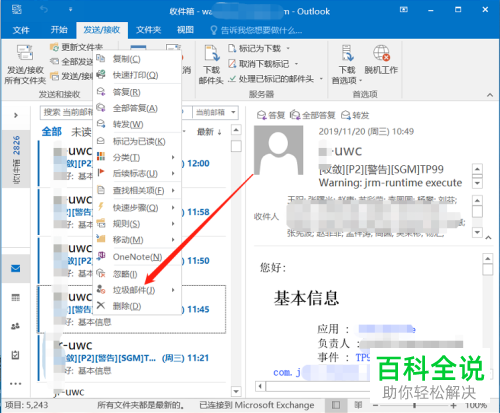Select 复制(C) in context menu
Viewport: 500px width, 413px height.
click(137, 59)
